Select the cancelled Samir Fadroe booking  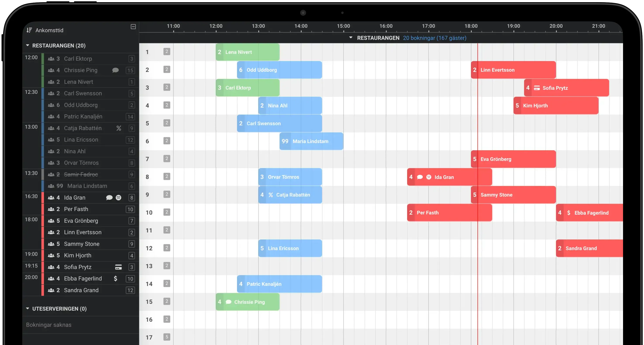[x=81, y=174]
